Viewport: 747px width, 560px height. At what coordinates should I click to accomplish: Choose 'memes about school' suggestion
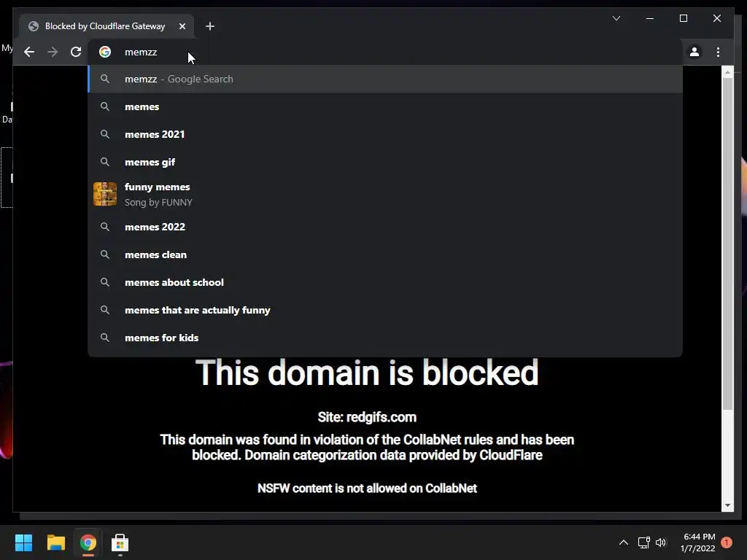[x=385, y=282]
